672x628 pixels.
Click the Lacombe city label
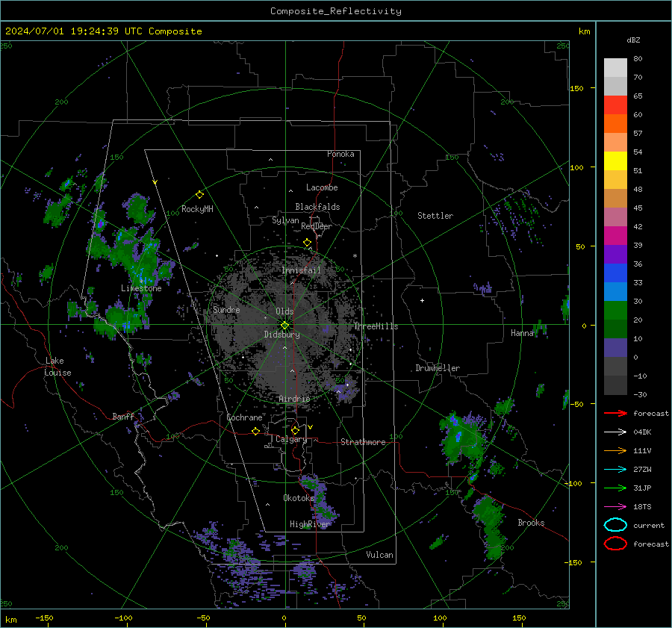coord(322,187)
